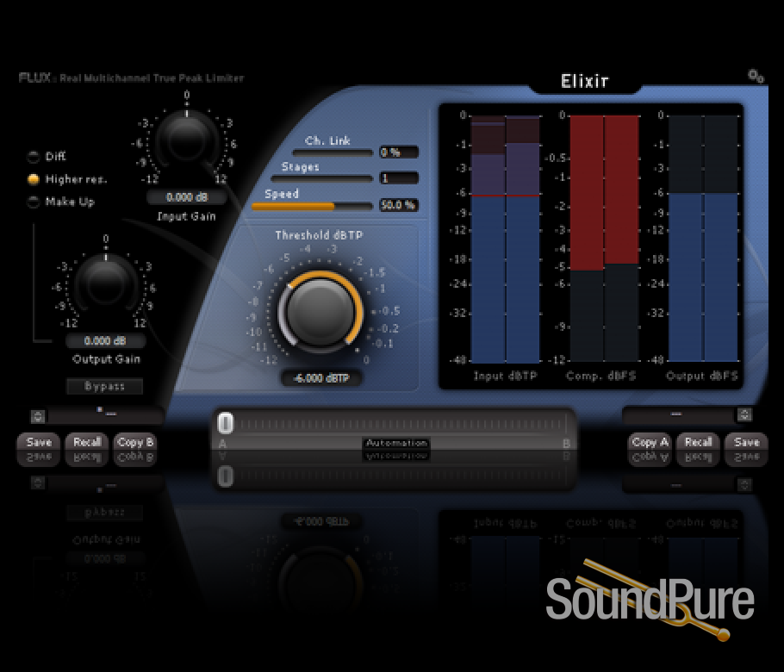Click the Input Gain value field
The image size is (784, 672).
point(186,197)
